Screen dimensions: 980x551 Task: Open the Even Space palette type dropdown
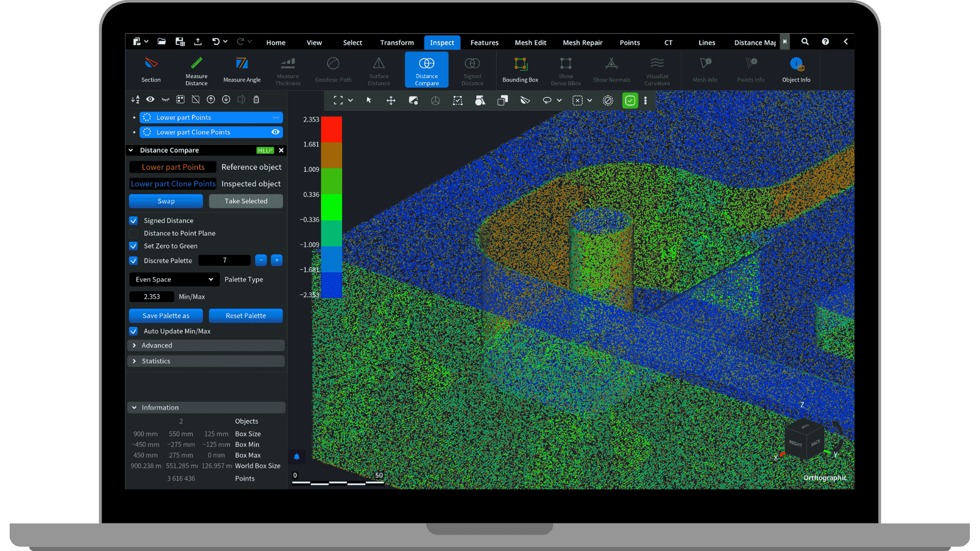coord(174,280)
